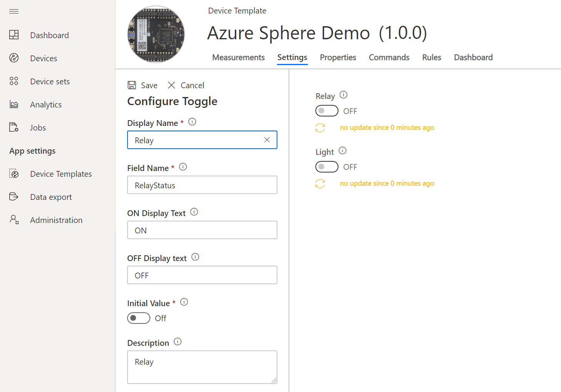561x392 pixels.
Task: Click info icon beside Field Name
Action: click(183, 167)
